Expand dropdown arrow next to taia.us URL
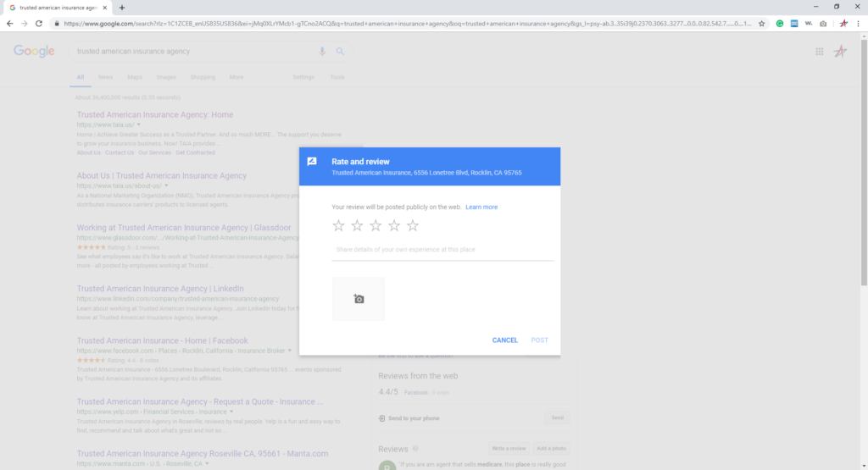The height and width of the screenshot is (470, 868). pos(139,125)
